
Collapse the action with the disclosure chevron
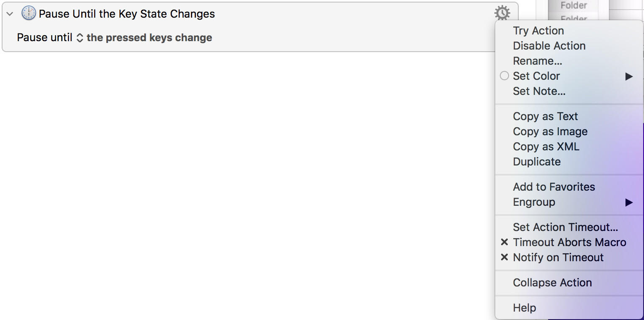(x=10, y=14)
